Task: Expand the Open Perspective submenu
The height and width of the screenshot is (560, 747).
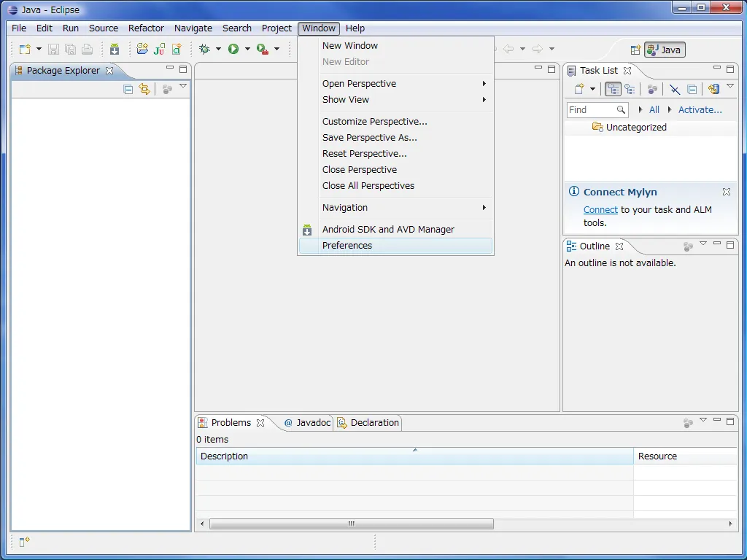Action: tap(395, 83)
